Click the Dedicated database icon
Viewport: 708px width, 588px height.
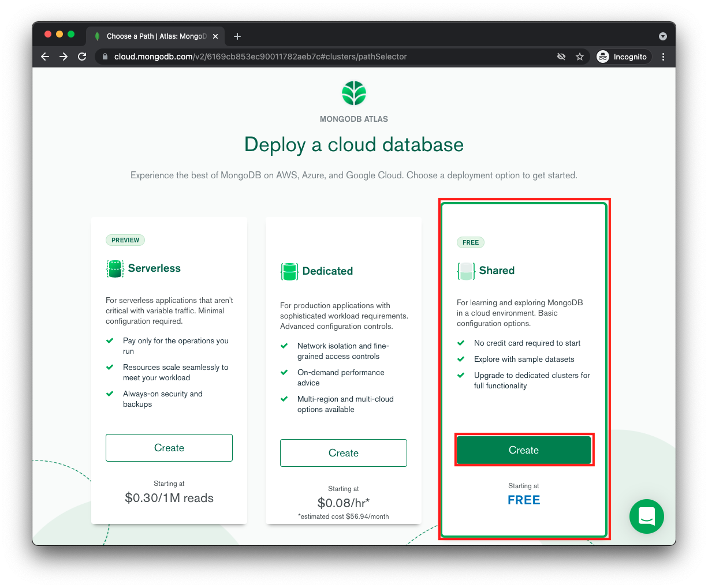click(x=289, y=271)
